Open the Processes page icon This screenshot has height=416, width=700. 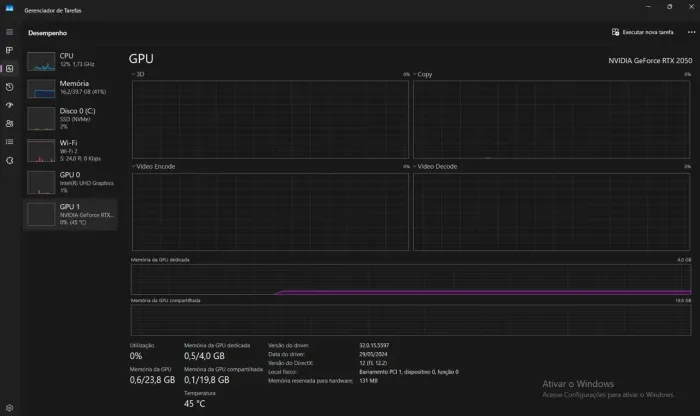pyautogui.click(x=9, y=50)
